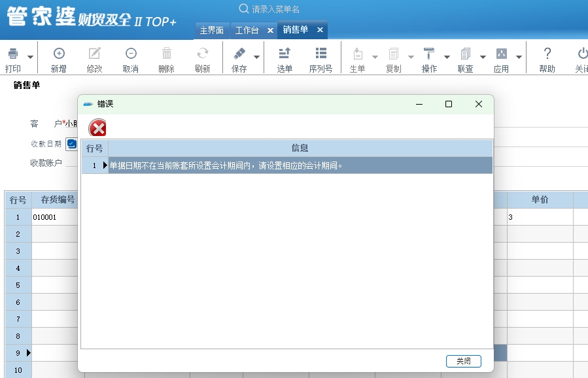Viewport: 588px width, 378px height.
Task: Click the 关闭 button in error dialog
Action: [463, 361]
